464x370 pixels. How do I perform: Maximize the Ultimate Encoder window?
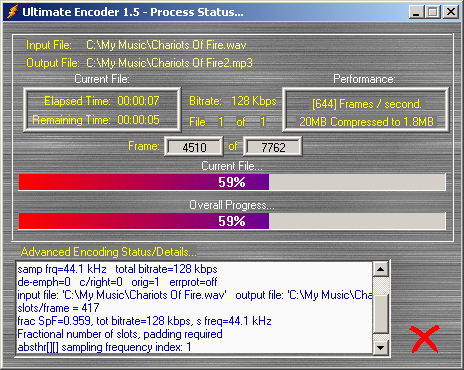tap(433, 12)
